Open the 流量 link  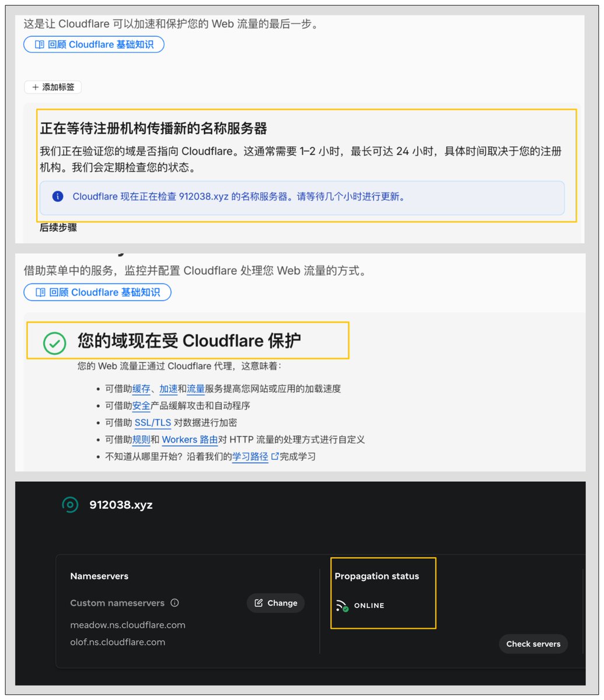(195, 388)
